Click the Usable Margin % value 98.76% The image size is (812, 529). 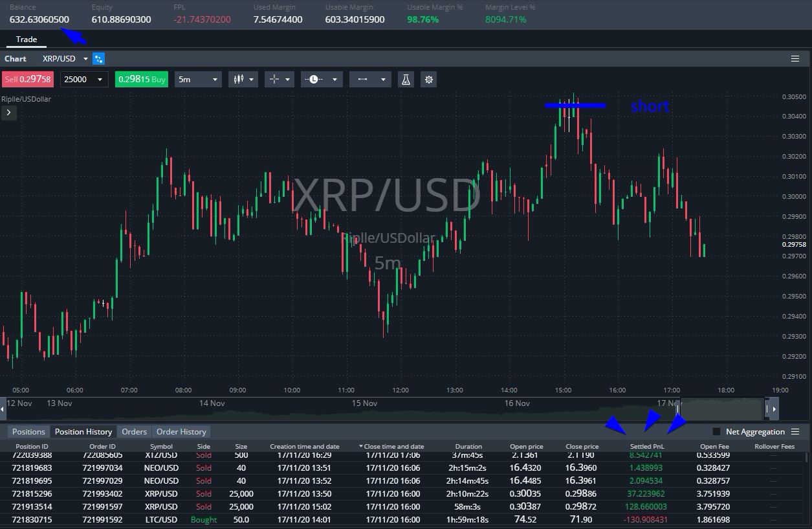click(423, 19)
